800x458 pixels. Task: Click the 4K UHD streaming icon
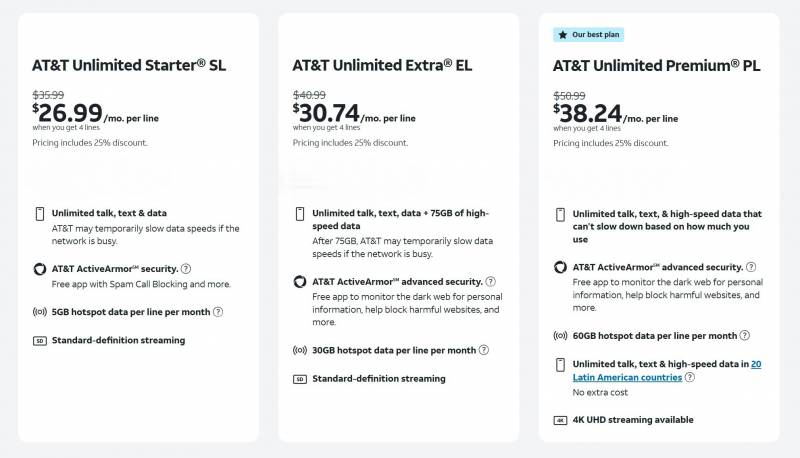pyautogui.click(x=560, y=420)
